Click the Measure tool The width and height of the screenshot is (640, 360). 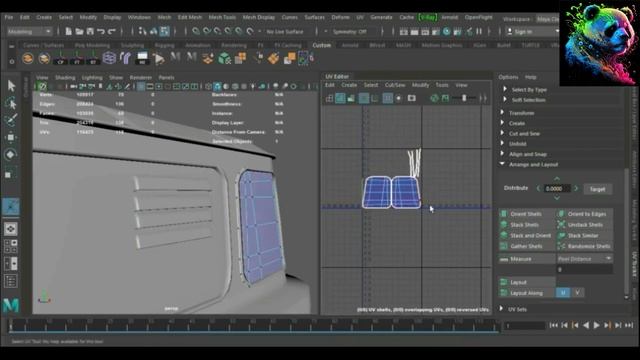pos(527,259)
